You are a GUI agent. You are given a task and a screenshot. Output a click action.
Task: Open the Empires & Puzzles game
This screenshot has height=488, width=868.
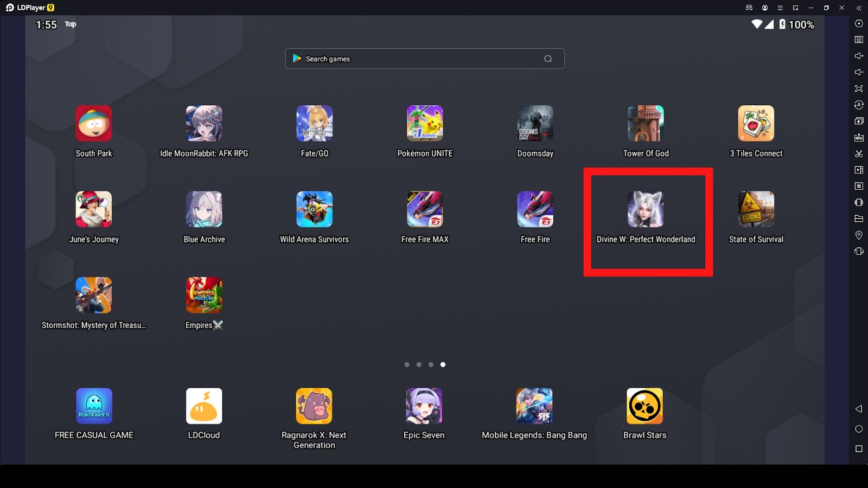click(204, 296)
